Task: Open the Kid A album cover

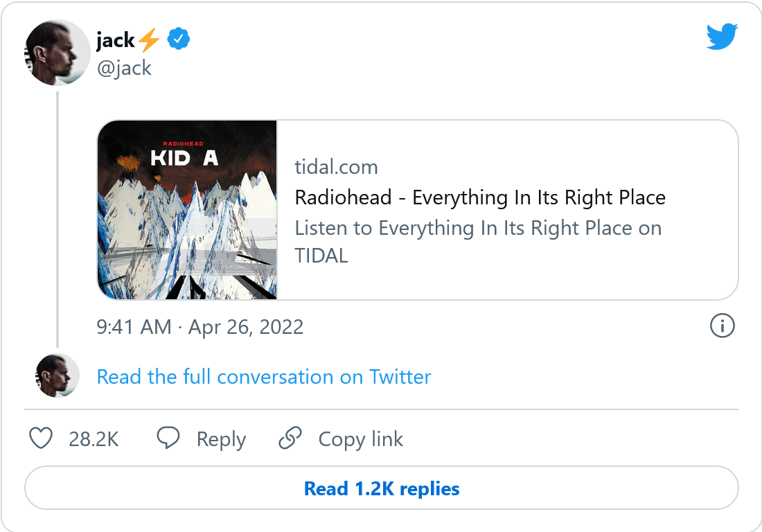Action: click(187, 210)
